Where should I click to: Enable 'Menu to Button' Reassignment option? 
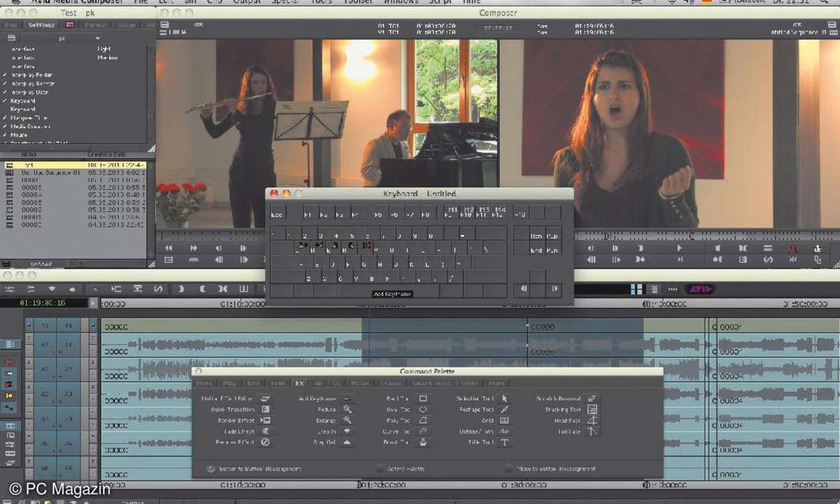tap(508, 469)
